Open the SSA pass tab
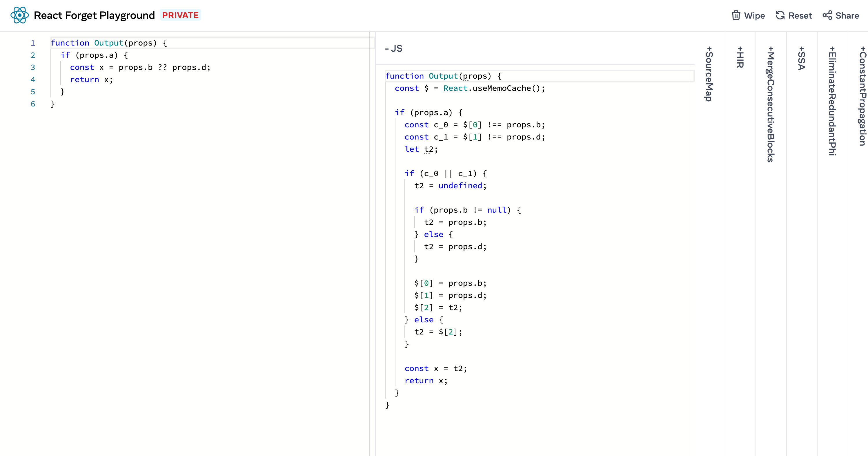The height and width of the screenshot is (456, 868). [802, 58]
